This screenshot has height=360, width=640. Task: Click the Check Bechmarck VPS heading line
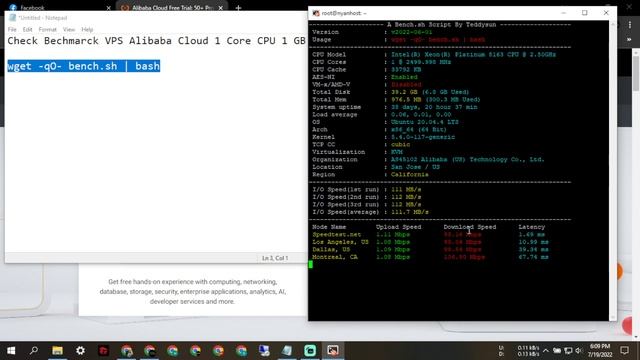[x=156, y=41]
